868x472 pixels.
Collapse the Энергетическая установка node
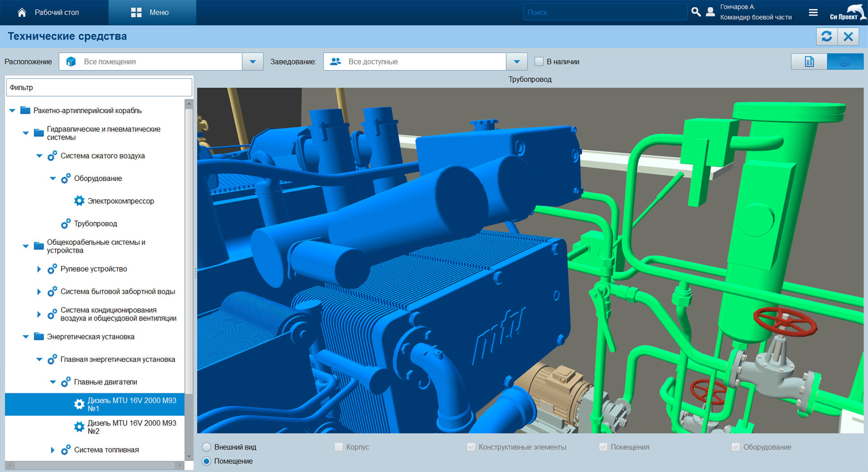(x=26, y=336)
